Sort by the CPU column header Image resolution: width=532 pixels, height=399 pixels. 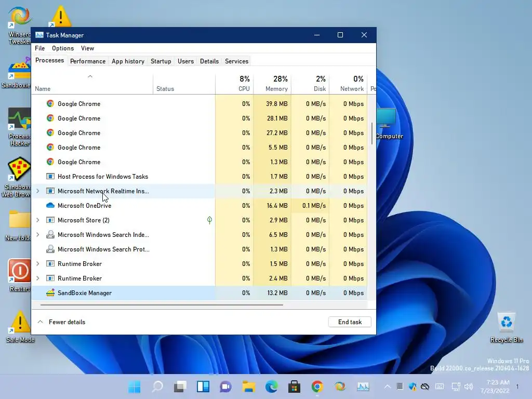pyautogui.click(x=234, y=84)
